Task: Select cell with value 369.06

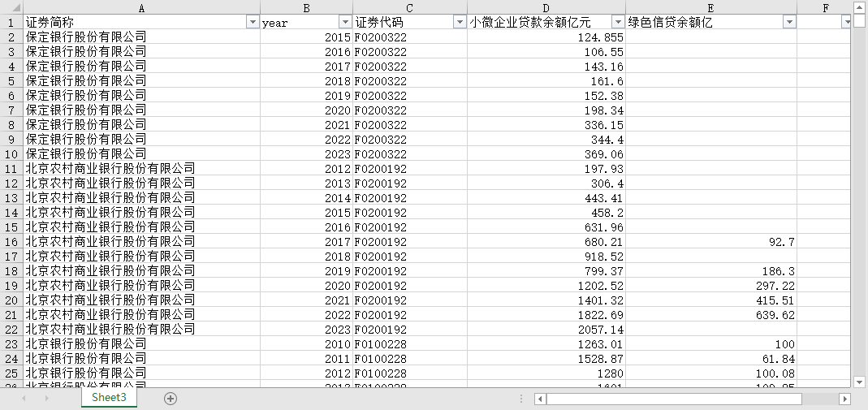Action: pos(546,153)
